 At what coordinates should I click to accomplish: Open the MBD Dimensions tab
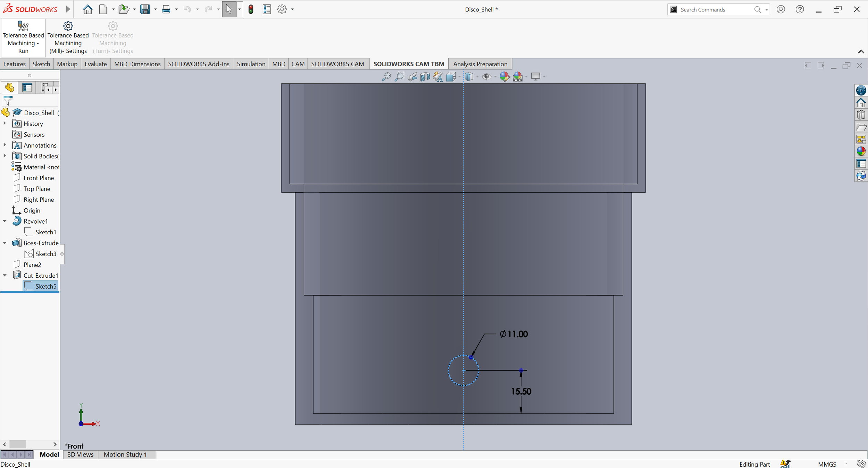137,64
